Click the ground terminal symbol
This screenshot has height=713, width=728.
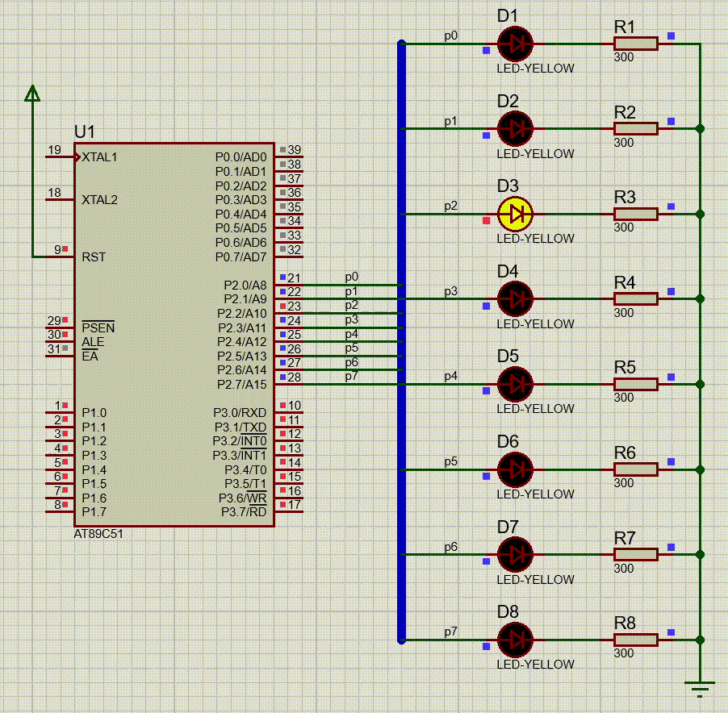point(700,689)
